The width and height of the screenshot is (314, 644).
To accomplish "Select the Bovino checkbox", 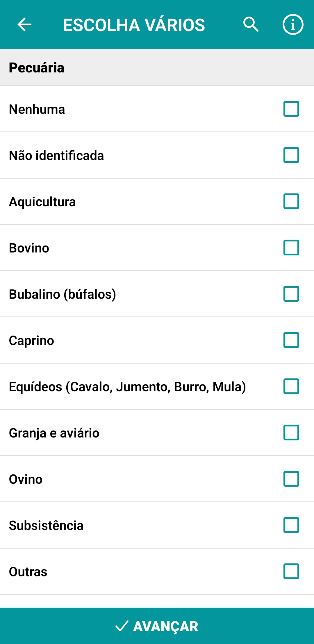I will [291, 248].
